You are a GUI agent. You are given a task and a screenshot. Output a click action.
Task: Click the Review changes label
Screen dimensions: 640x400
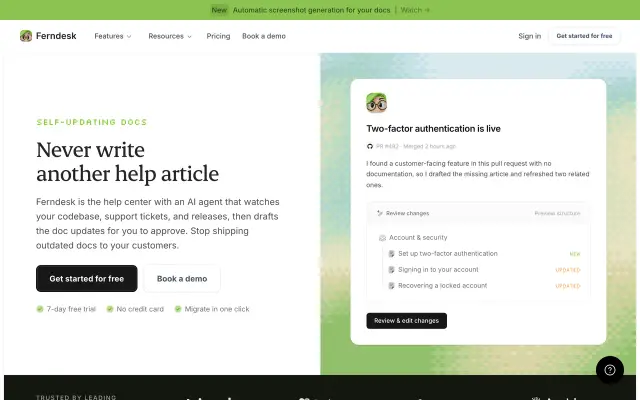[x=407, y=213]
